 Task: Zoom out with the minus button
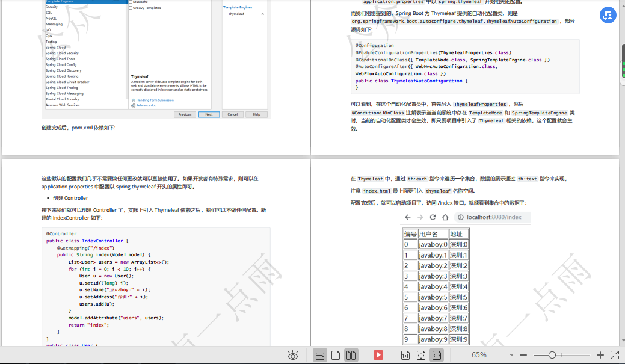523,355
